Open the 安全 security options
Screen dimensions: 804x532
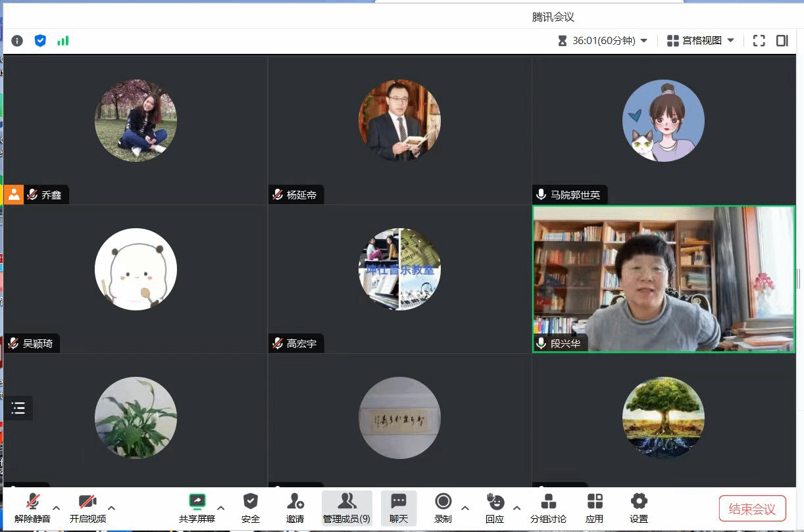[x=250, y=508]
